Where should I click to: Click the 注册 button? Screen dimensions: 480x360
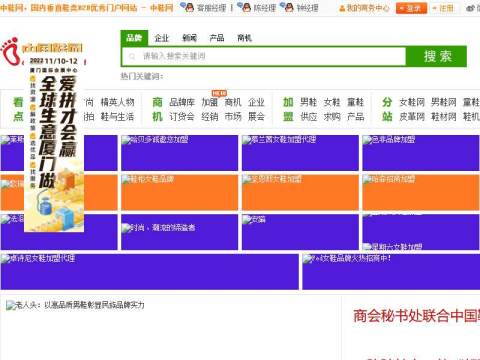(x=443, y=8)
